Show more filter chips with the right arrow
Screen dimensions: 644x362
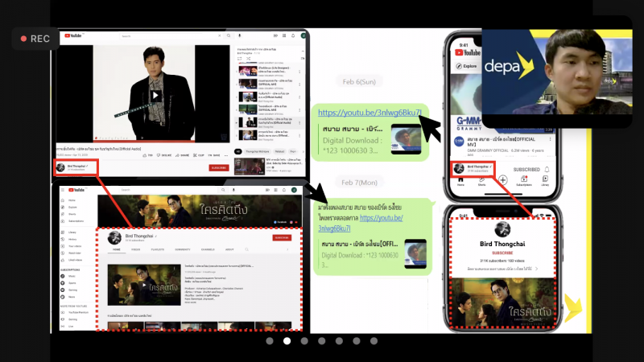point(303,151)
